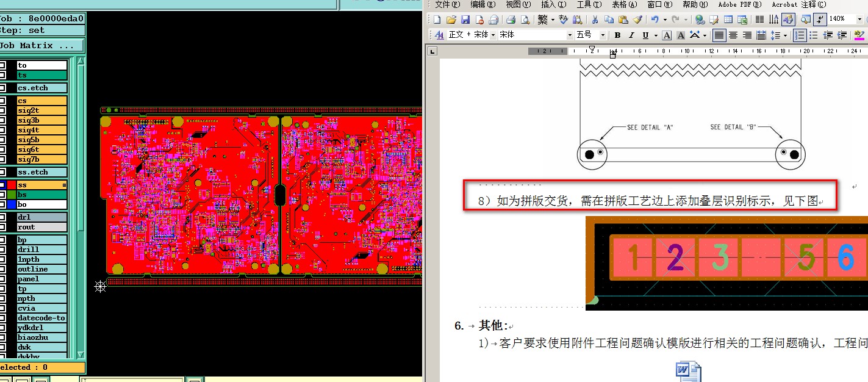Insert hyperlink using the globe icon
This screenshot has width=868, height=382.
(x=700, y=20)
